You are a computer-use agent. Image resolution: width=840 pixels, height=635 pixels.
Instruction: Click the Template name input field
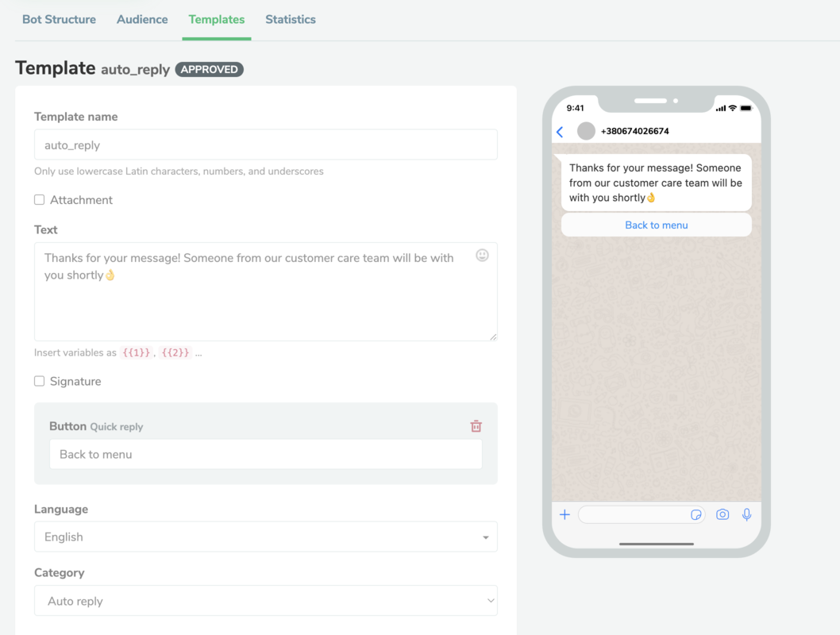click(265, 145)
